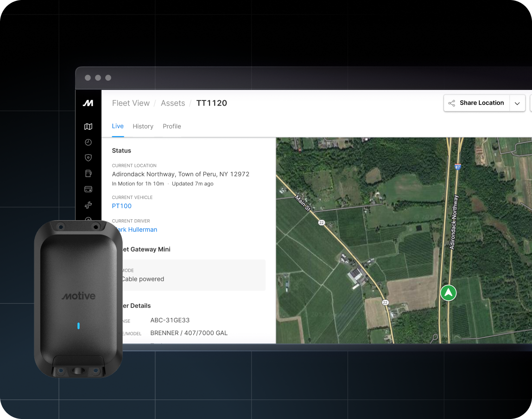The image size is (532, 419).
Task: Select the Live tab
Action: [118, 126]
